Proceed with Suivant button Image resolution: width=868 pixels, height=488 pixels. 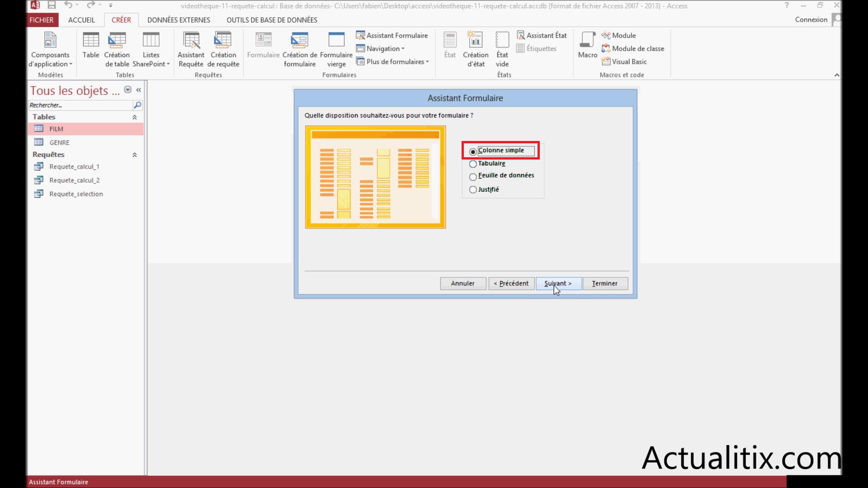coord(558,283)
